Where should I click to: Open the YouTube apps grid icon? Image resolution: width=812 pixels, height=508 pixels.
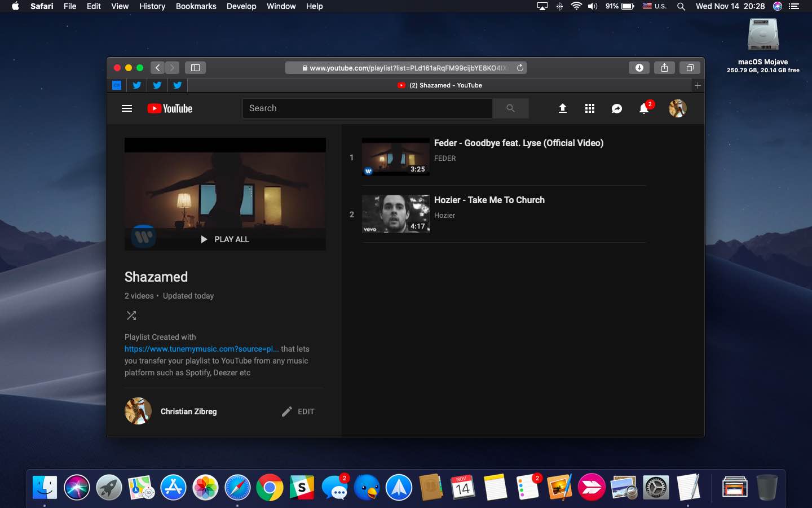590,108
